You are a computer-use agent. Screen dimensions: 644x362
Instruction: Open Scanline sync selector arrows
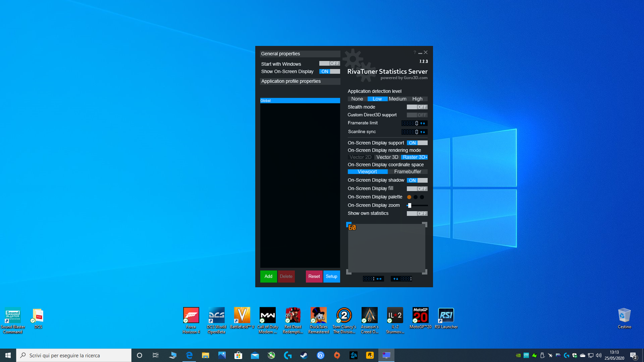pyautogui.click(x=423, y=132)
